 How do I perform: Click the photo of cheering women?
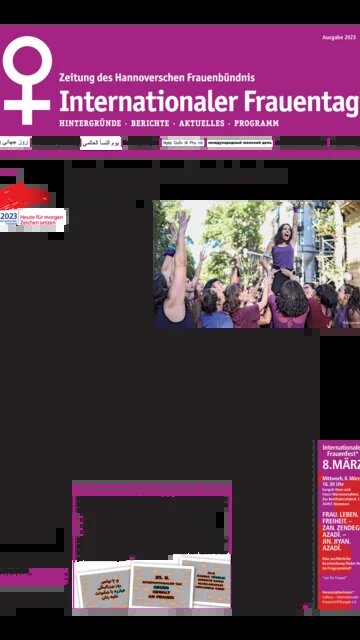pos(257,264)
